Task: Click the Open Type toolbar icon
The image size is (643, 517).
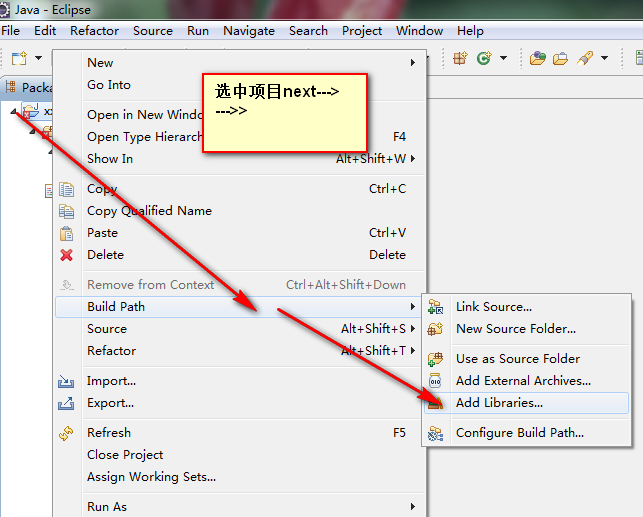Action: [x=538, y=58]
